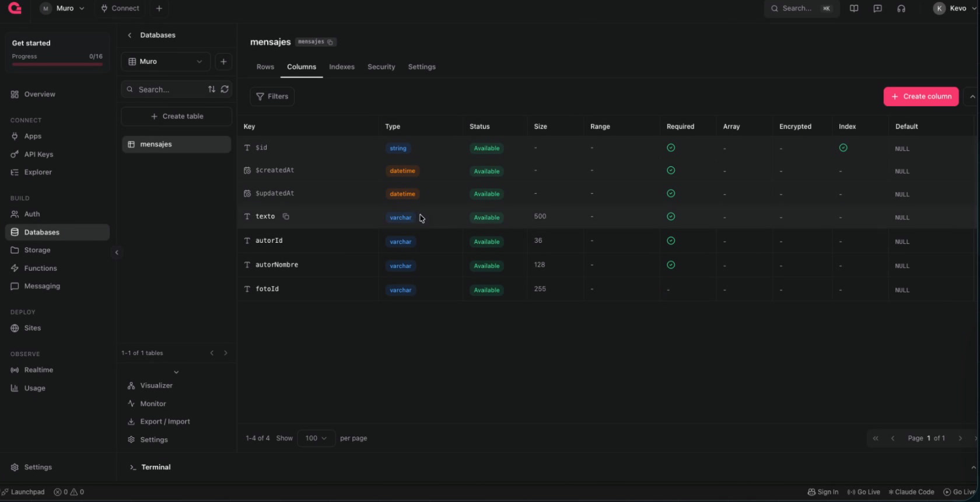Open the support headset icon
980x502 pixels.
coord(901,8)
